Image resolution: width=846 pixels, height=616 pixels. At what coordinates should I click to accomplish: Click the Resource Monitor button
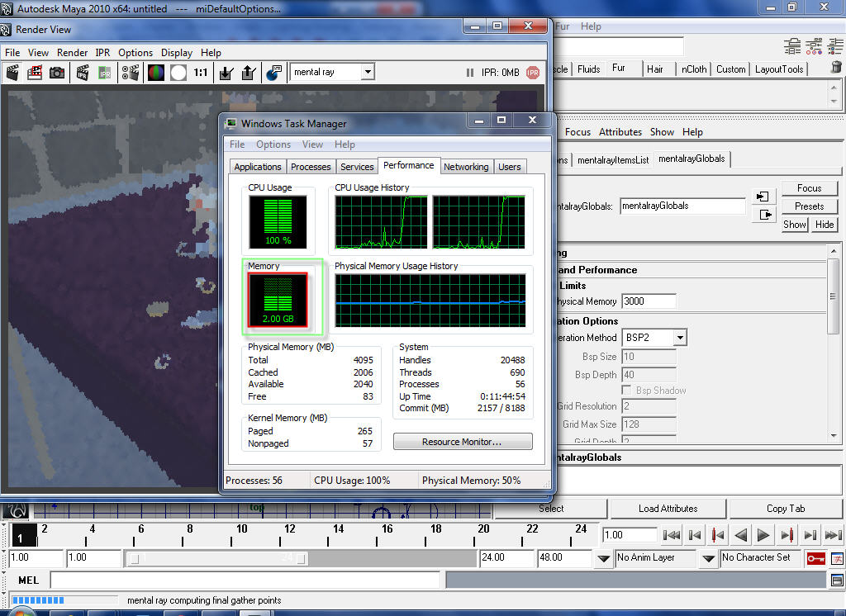click(x=463, y=442)
